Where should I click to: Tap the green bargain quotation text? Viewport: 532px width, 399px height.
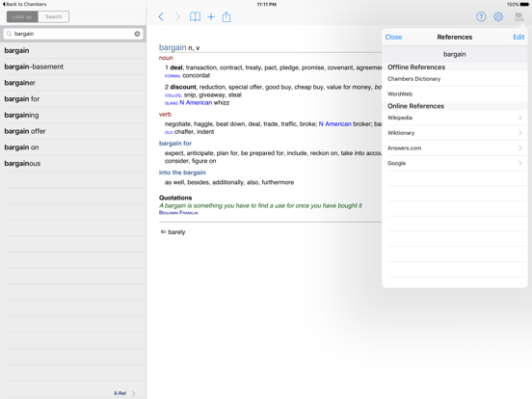click(x=260, y=205)
